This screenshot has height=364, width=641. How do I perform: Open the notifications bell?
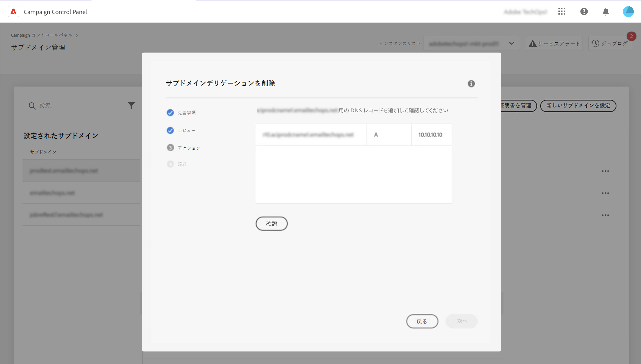(605, 12)
